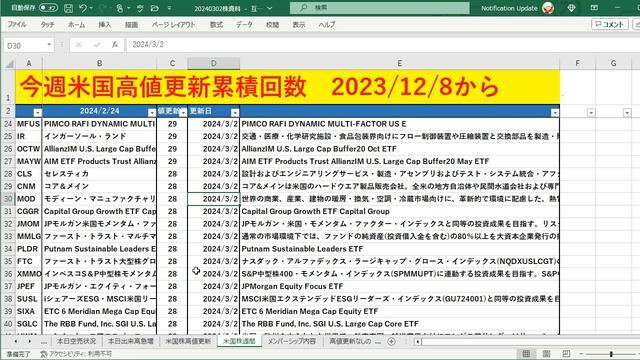Open the filter dropdown in column F
Viewport: 640px width, 360px height.
(x=591, y=112)
